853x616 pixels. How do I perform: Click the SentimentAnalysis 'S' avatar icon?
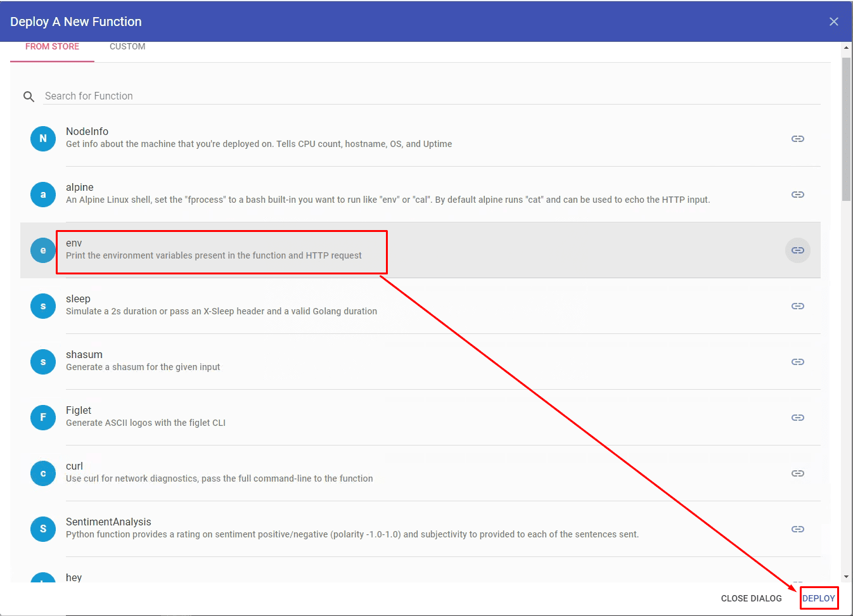(x=43, y=529)
